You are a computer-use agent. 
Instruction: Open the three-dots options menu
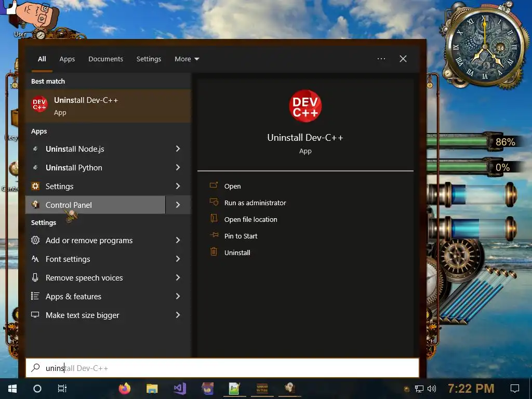point(381,59)
